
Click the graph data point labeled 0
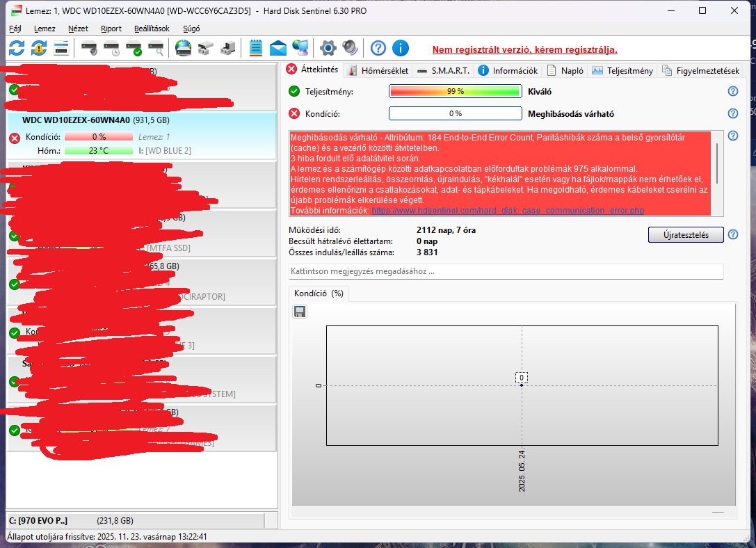521,385
